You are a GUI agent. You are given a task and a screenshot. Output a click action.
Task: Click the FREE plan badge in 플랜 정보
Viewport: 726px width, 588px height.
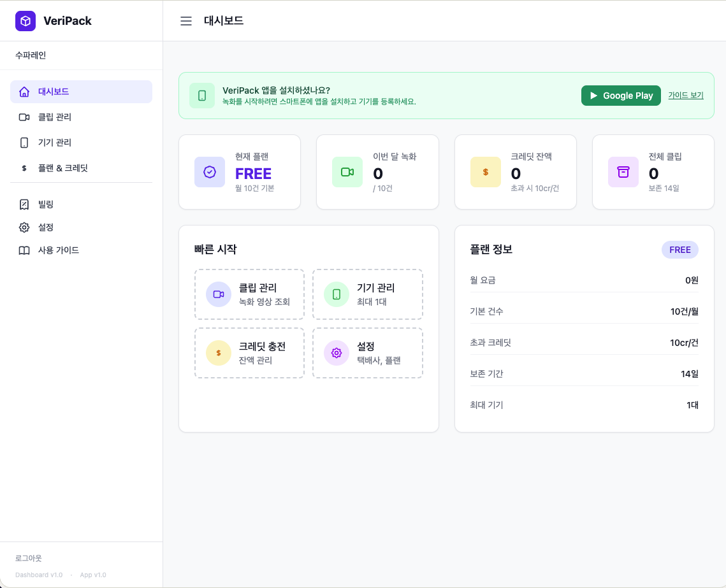coord(679,250)
